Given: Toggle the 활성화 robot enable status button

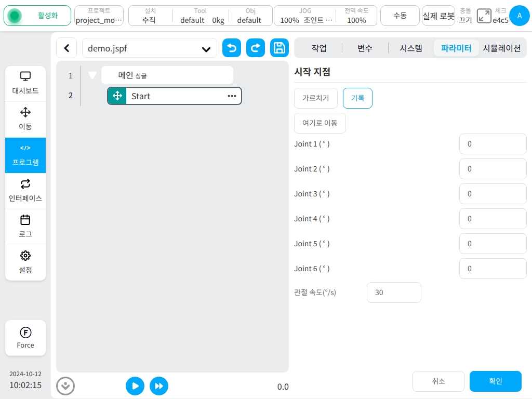Looking at the screenshot, I should click(37, 16).
